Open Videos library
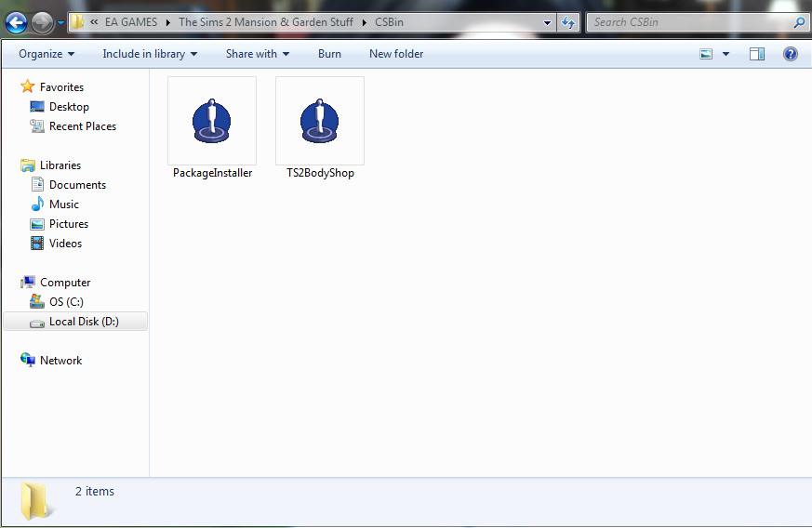 pyautogui.click(x=65, y=244)
